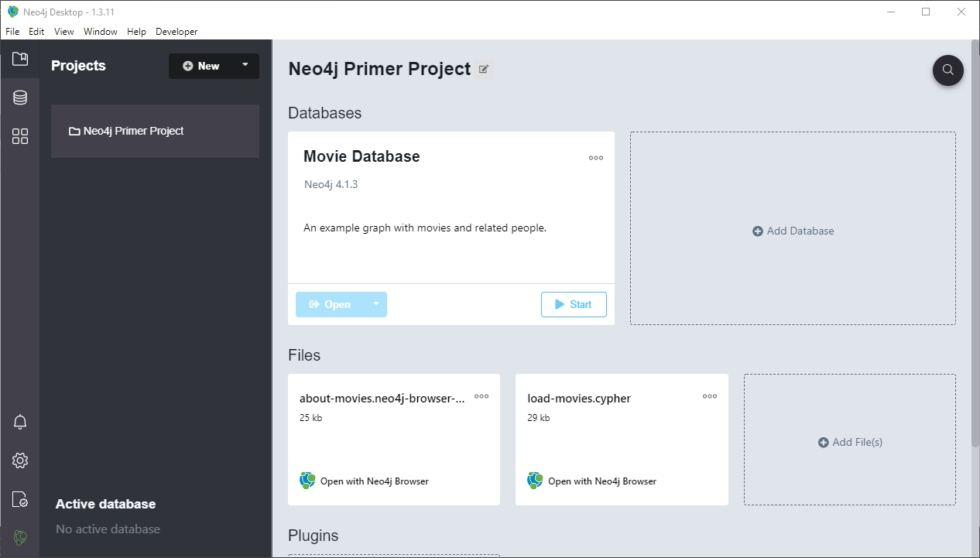
Task: Open load-movies.cypher file options menu
Action: point(709,396)
